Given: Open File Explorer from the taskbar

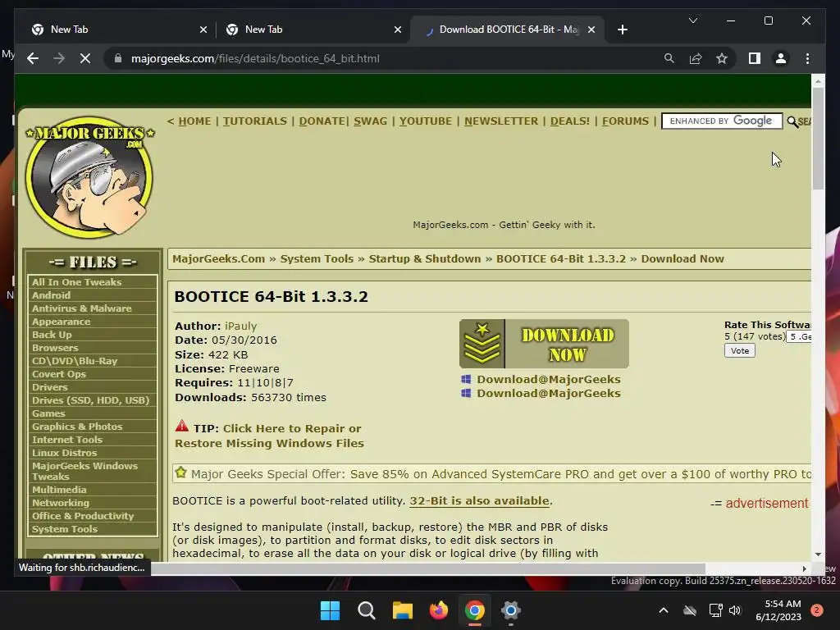Looking at the screenshot, I should (x=402, y=610).
